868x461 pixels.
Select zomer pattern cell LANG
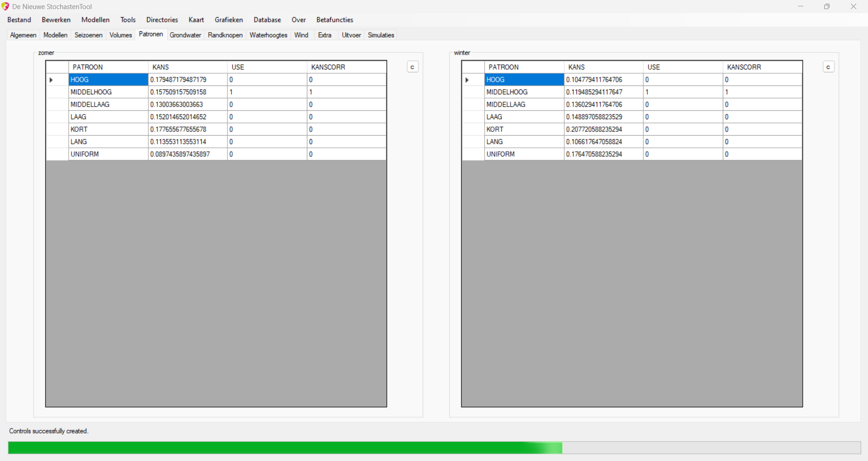tap(108, 142)
